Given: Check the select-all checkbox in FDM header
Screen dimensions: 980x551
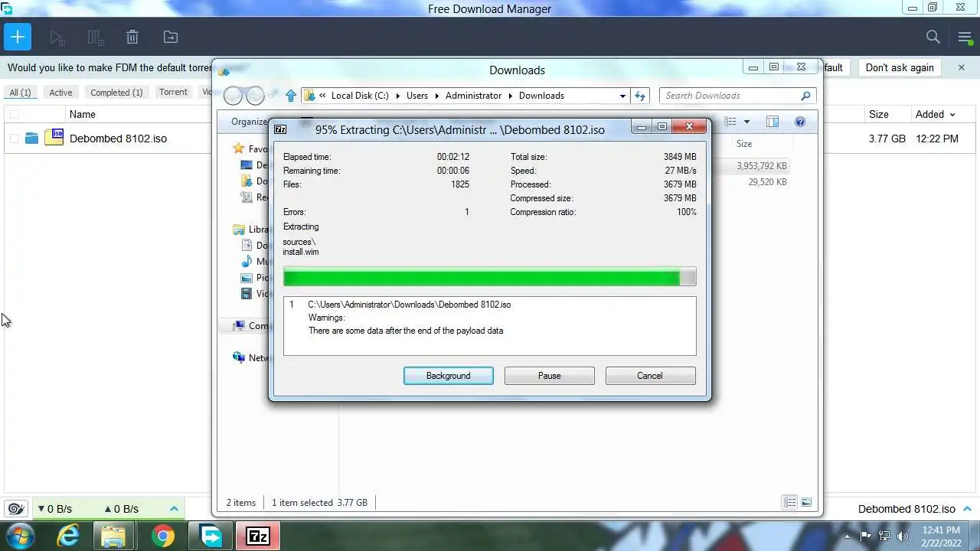Looking at the screenshot, I should coord(14,114).
